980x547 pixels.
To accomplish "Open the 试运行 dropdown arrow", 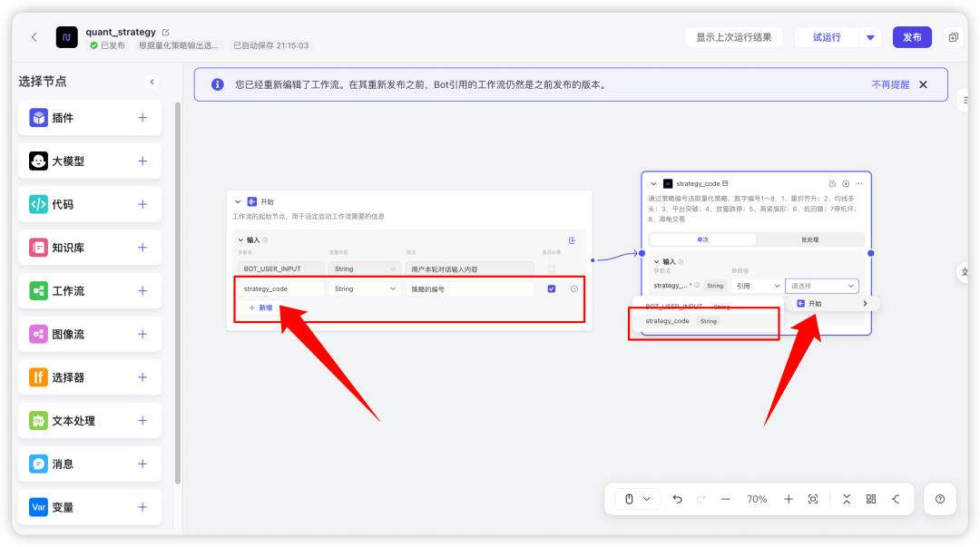I will point(870,37).
